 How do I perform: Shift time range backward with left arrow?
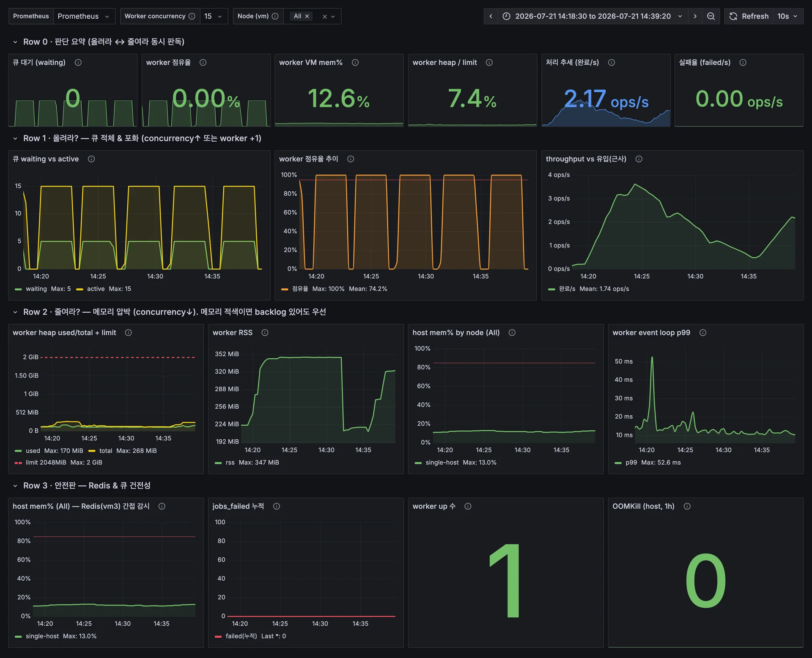pos(491,16)
